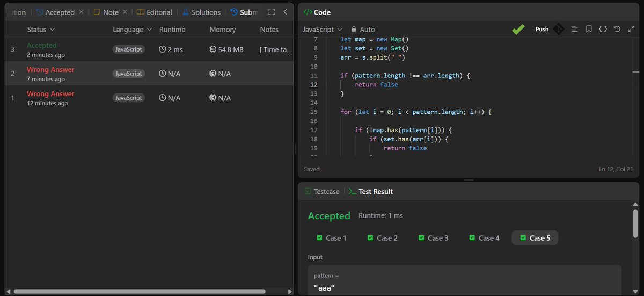644x296 pixels.
Task: Click the memory chip icon in submission row 1
Action: click(x=213, y=98)
